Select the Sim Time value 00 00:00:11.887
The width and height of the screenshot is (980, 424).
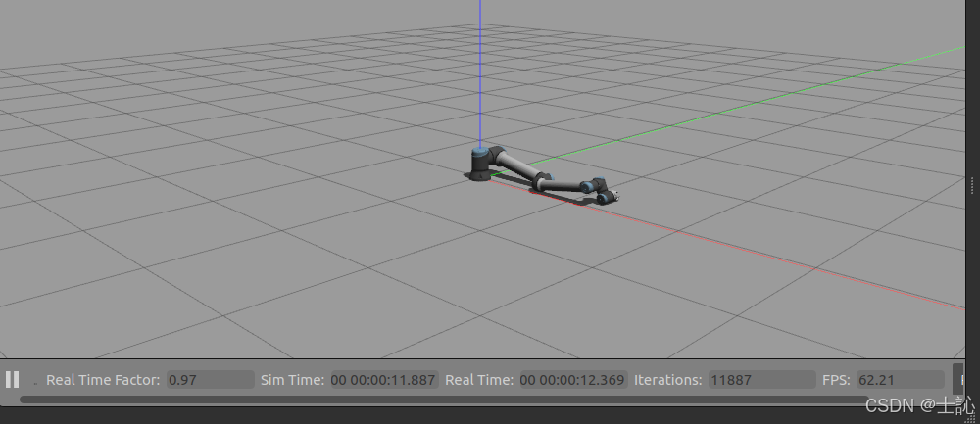[x=384, y=380]
